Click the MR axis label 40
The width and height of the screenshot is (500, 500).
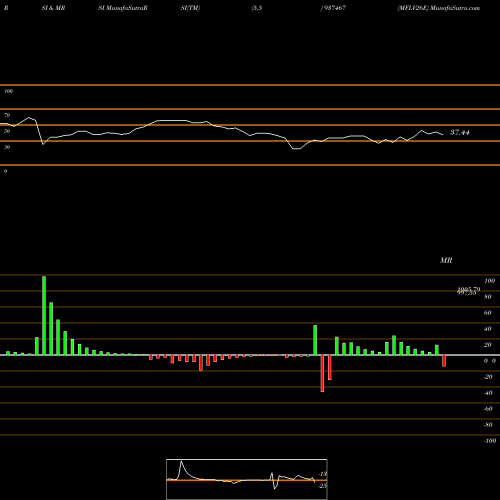coord(488,329)
